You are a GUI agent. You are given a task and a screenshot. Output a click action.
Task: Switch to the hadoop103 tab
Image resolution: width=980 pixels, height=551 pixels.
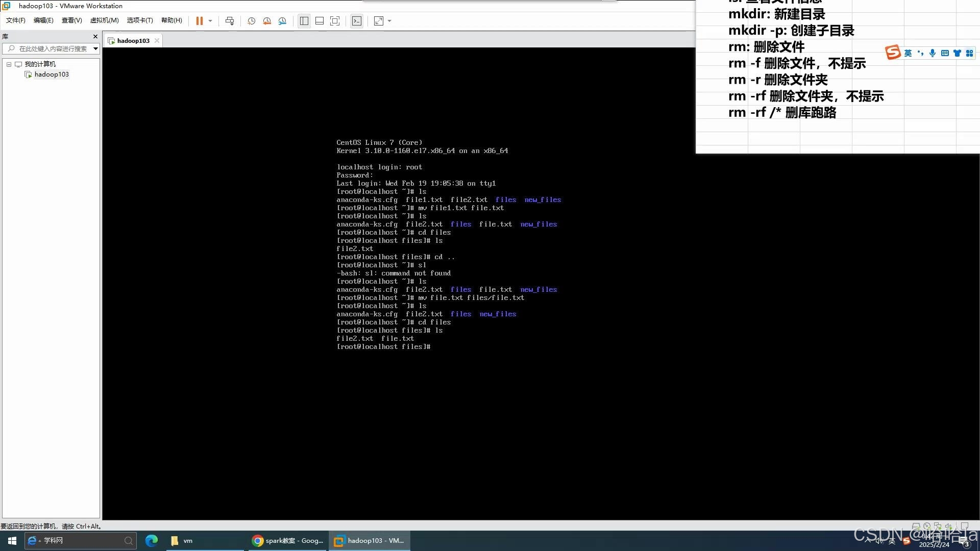(x=133, y=41)
